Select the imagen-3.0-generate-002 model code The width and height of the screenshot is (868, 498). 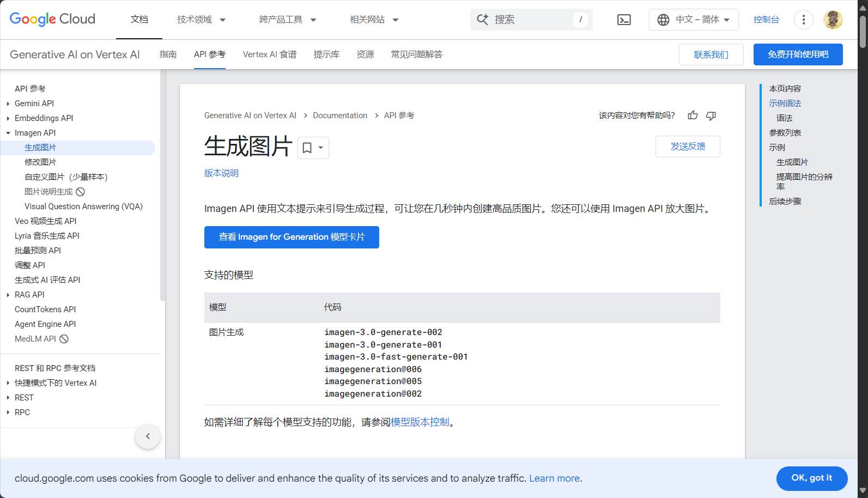(383, 332)
